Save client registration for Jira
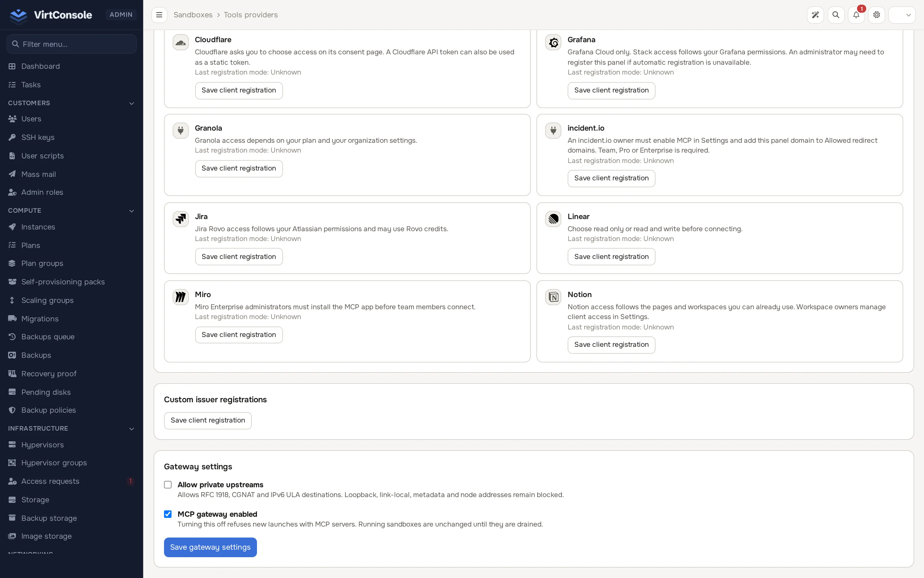 coord(239,257)
